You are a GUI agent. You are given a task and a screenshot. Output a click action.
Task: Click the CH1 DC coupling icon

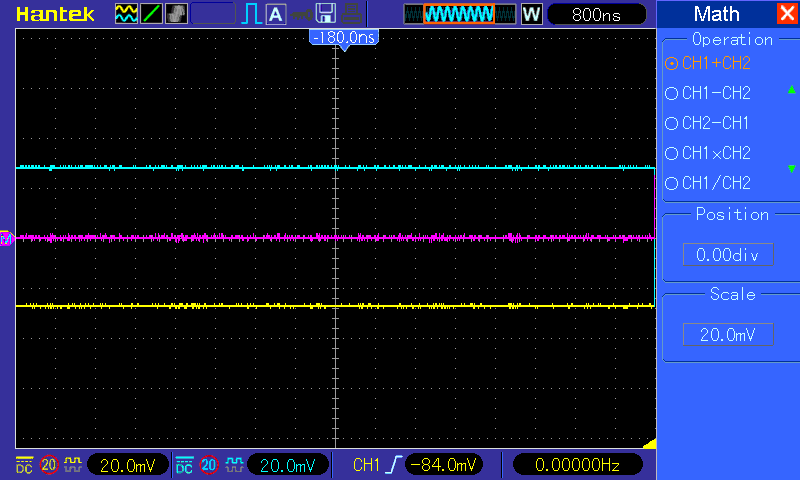[24, 465]
